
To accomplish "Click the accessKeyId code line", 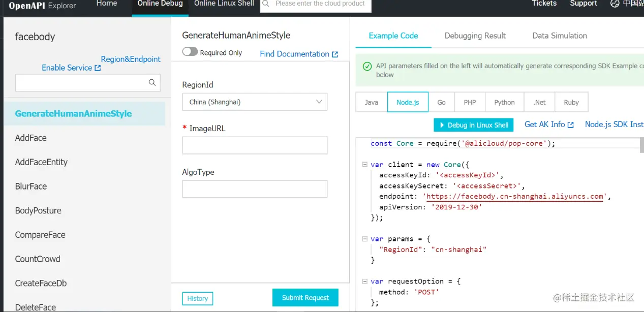I will (x=441, y=175).
